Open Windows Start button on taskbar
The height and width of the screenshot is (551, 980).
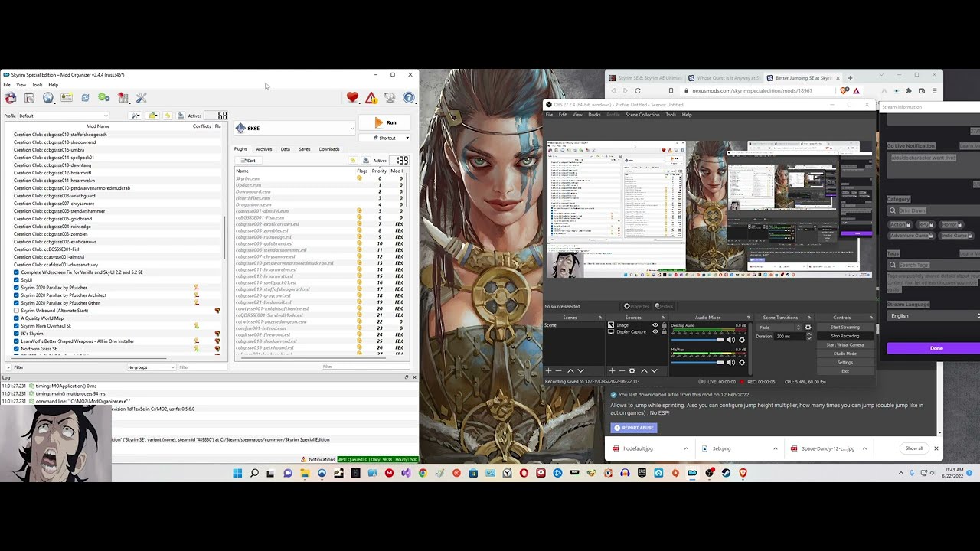(237, 473)
